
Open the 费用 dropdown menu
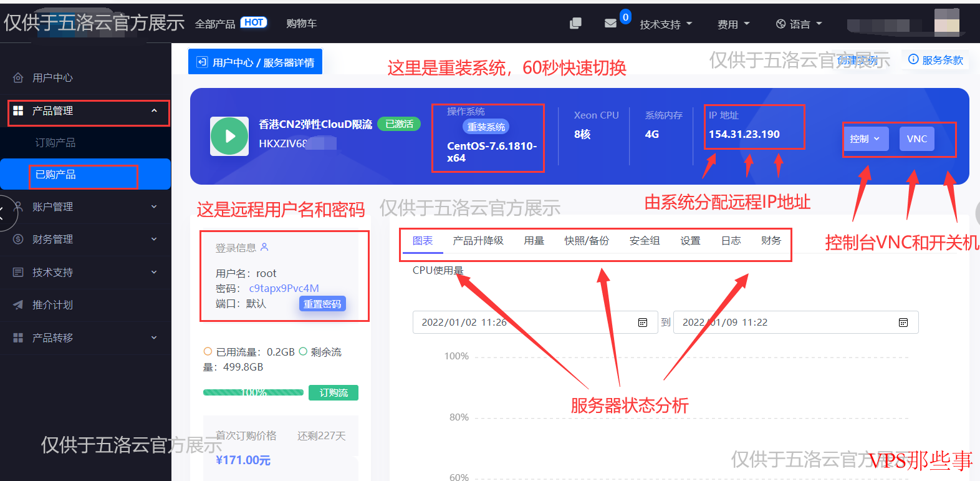[x=733, y=24]
